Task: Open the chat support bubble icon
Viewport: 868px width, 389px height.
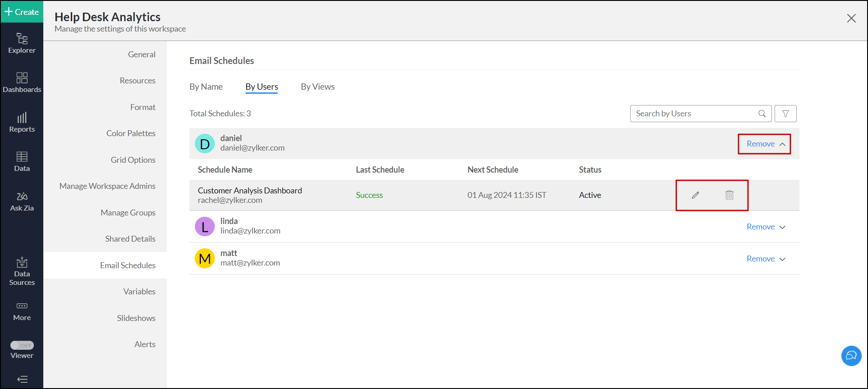Action: (851, 356)
